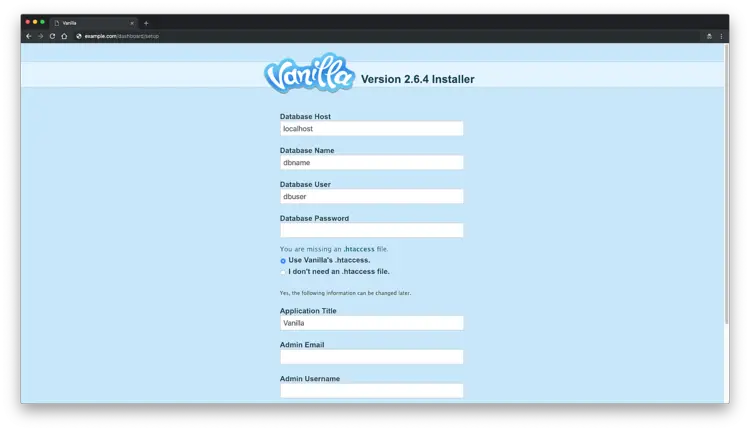Click the page vertical scrollbar
The width and height of the screenshot is (750, 431).
pyautogui.click(x=727, y=184)
